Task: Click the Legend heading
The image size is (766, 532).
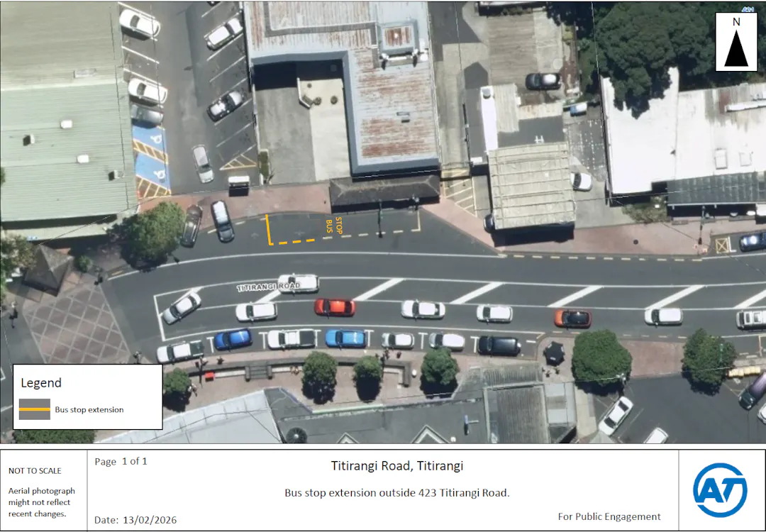Action: tap(41, 383)
